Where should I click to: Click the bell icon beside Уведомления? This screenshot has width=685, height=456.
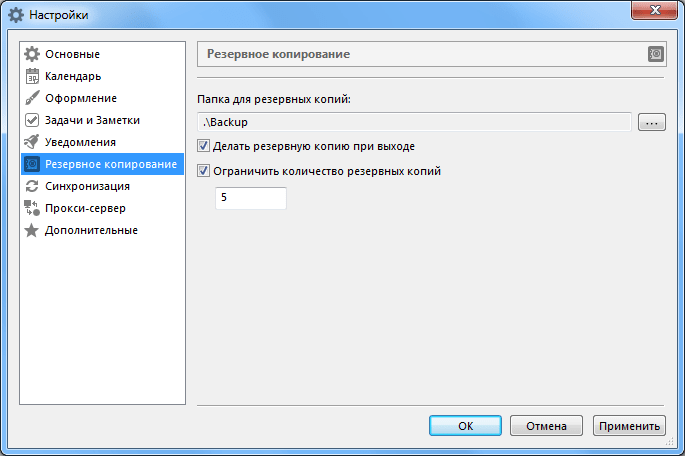click(32, 142)
